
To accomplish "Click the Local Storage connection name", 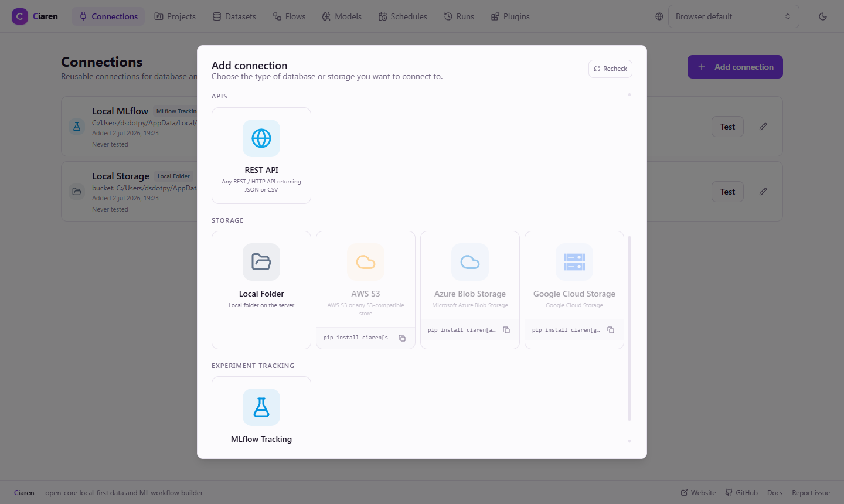I will (121, 176).
